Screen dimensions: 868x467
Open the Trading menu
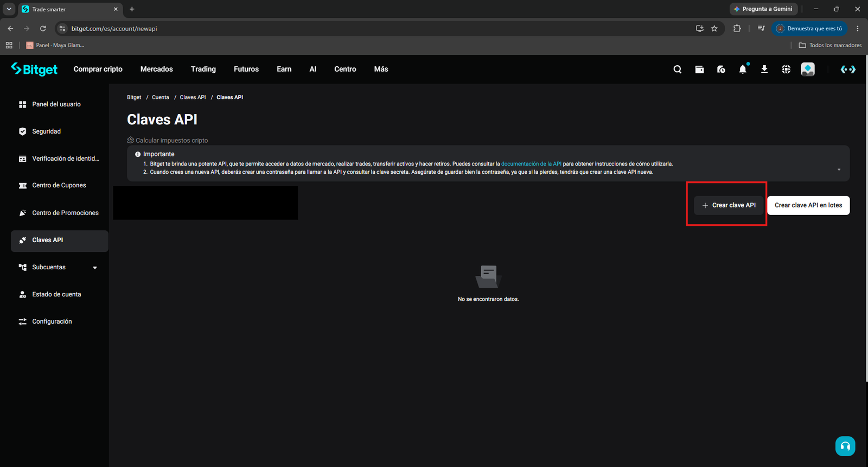(203, 70)
